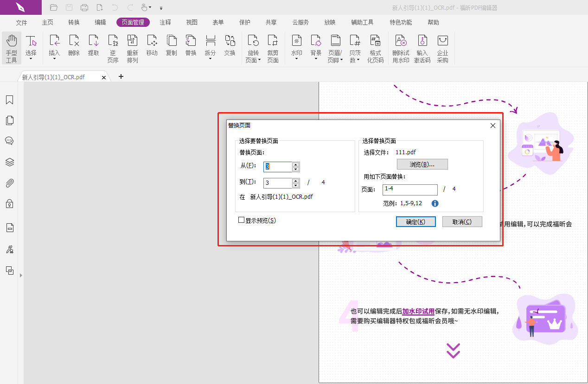Viewport: 588px width, 384px height.
Task: Open the quick access toolbar dropdown arrow
Action: tap(160, 8)
